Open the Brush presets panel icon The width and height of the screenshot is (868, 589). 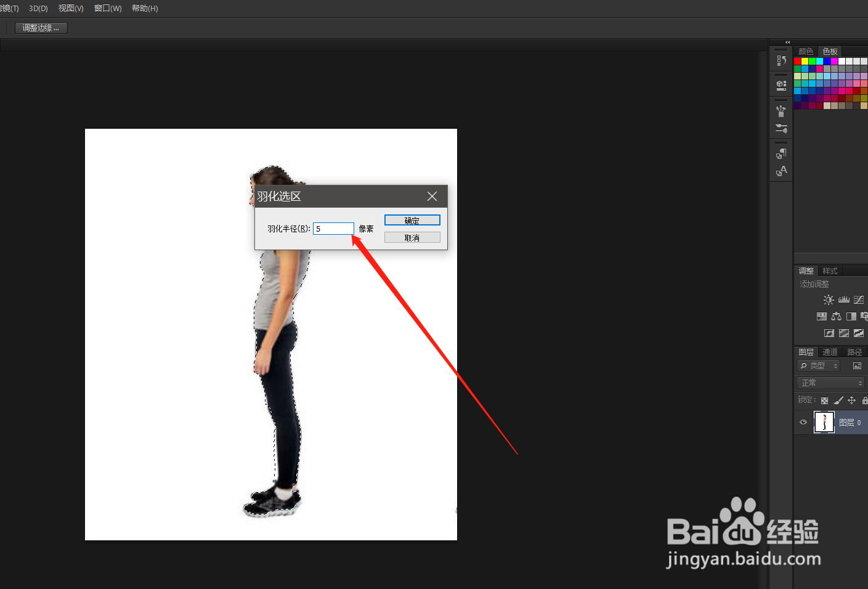(781, 111)
